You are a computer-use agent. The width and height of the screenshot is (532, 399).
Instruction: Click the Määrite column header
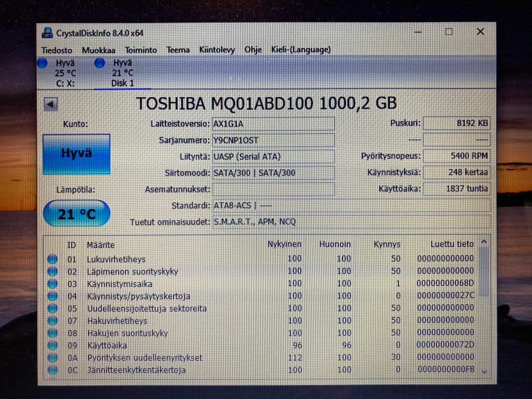point(100,244)
